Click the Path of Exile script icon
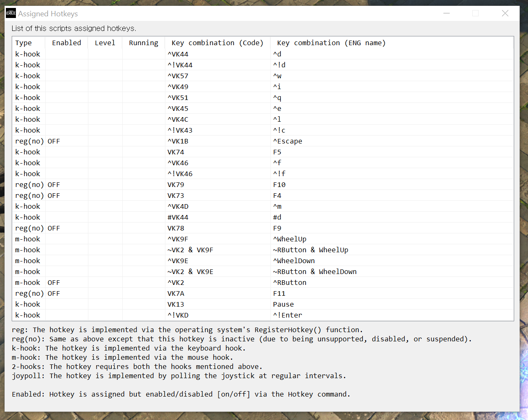Screen dimensions: 528x420 10,13
